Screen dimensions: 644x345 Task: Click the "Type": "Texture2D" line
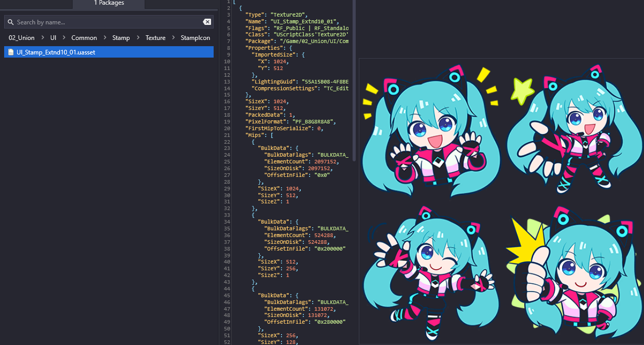pyautogui.click(x=277, y=15)
